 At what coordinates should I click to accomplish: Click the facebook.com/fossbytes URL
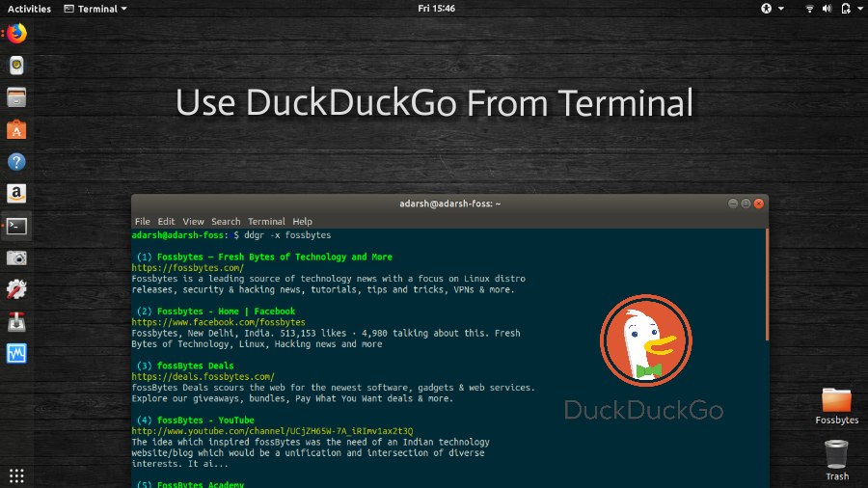point(218,322)
